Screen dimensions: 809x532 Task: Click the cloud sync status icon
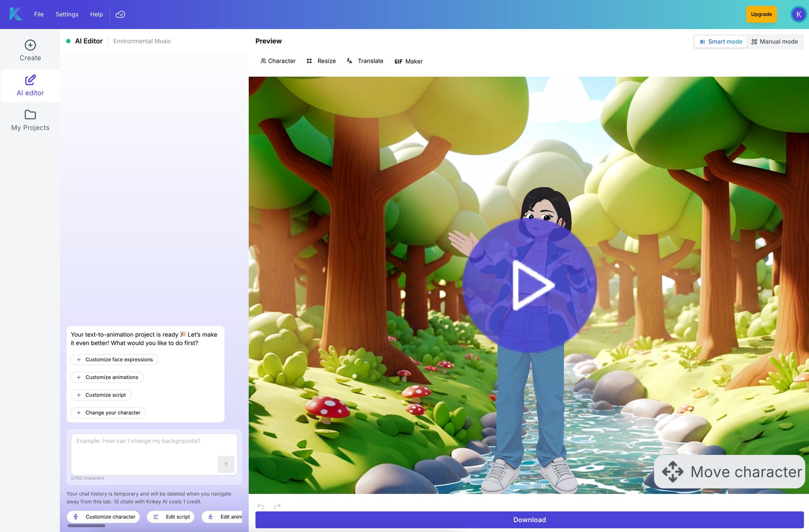pos(120,14)
